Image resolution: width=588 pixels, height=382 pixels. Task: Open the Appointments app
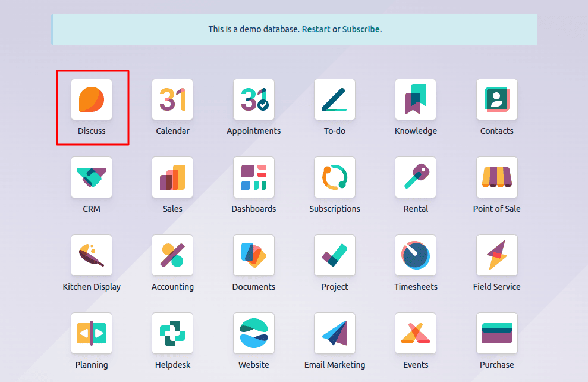coord(253,99)
